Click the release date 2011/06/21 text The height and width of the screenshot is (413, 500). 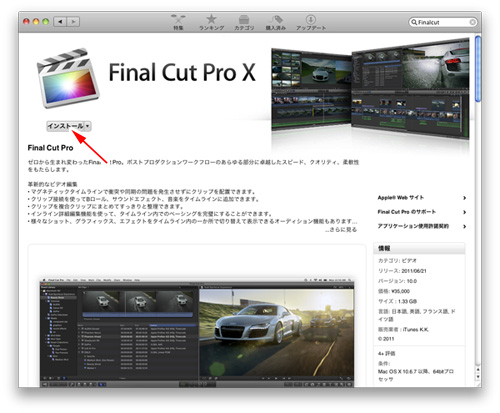pos(414,271)
